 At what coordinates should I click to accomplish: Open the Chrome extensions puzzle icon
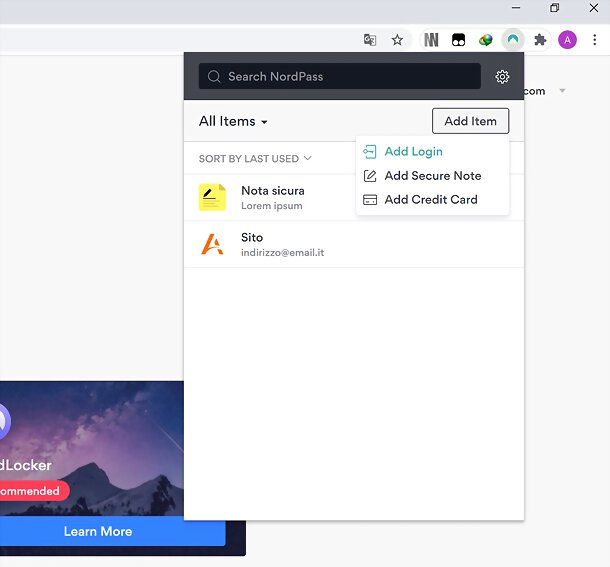pos(540,40)
